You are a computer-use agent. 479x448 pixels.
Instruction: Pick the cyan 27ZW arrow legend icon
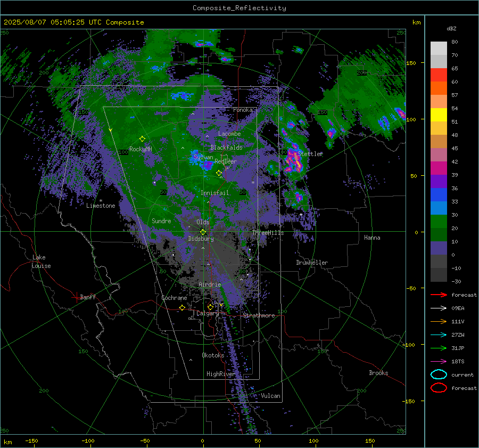tap(439, 335)
